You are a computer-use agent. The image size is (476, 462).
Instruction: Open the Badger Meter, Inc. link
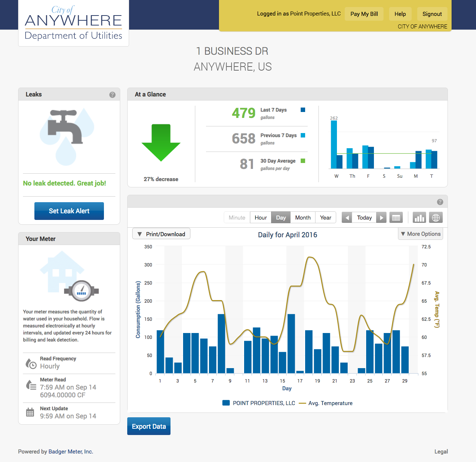(x=71, y=452)
